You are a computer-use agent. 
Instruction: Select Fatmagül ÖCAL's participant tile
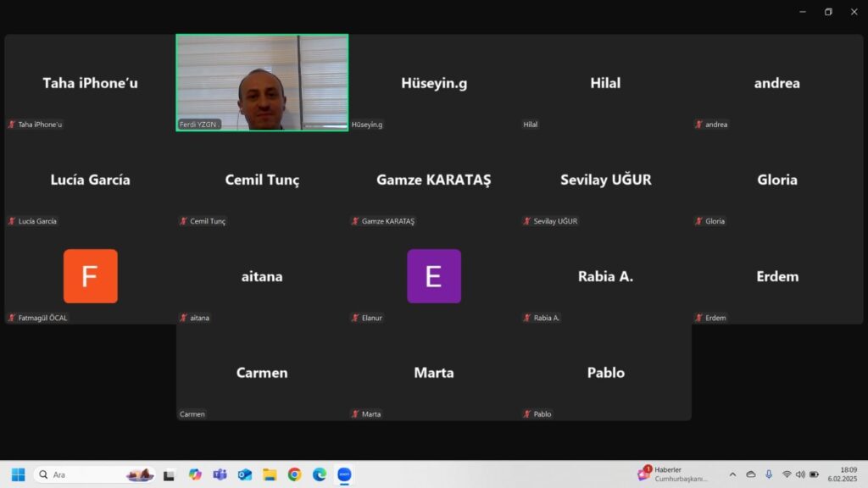(90, 276)
